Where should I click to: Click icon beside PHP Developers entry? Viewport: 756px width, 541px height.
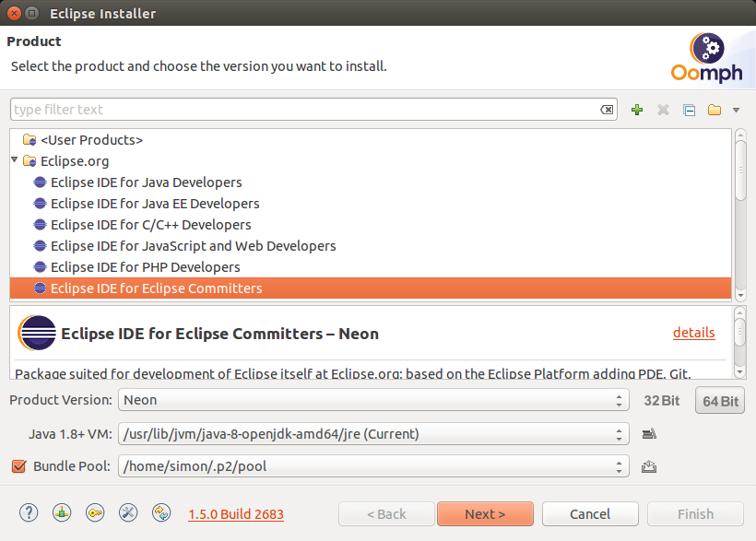pyautogui.click(x=40, y=267)
